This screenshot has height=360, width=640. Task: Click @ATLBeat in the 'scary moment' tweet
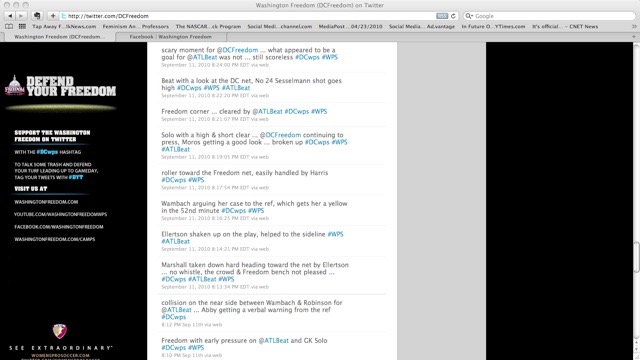pos(202,57)
